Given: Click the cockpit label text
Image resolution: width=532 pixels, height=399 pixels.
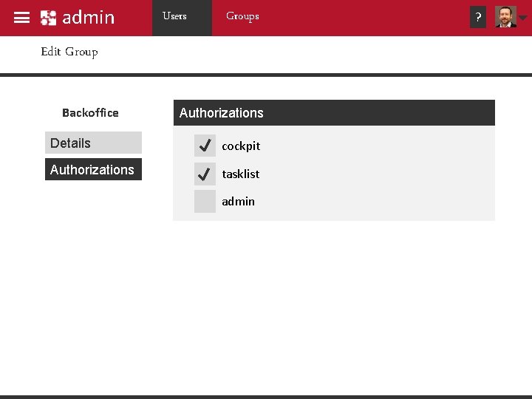Looking at the screenshot, I should 241,146.
